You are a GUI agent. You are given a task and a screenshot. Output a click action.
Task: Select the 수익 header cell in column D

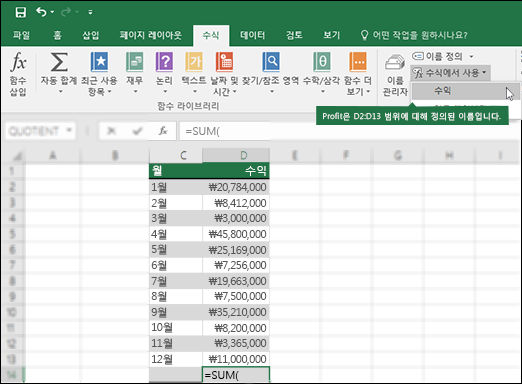pyautogui.click(x=236, y=171)
